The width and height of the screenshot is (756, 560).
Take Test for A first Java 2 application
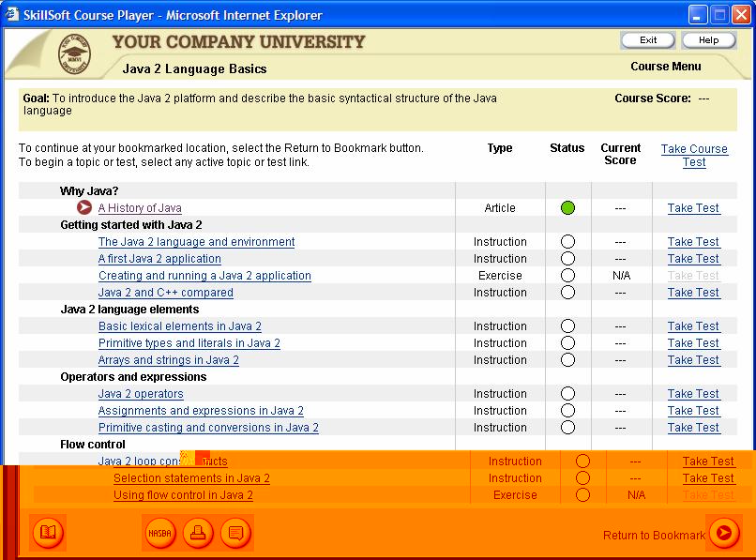pos(693,259)
